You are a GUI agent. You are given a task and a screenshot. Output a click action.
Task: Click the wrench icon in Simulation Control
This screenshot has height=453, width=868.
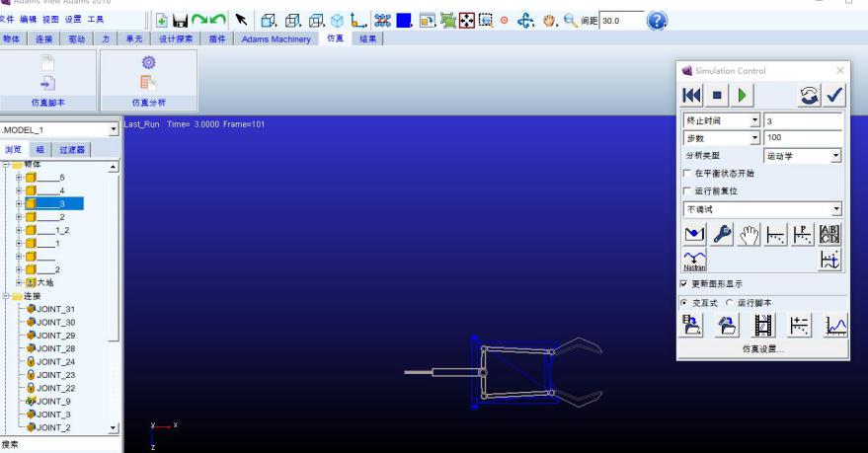click(725, 234)
